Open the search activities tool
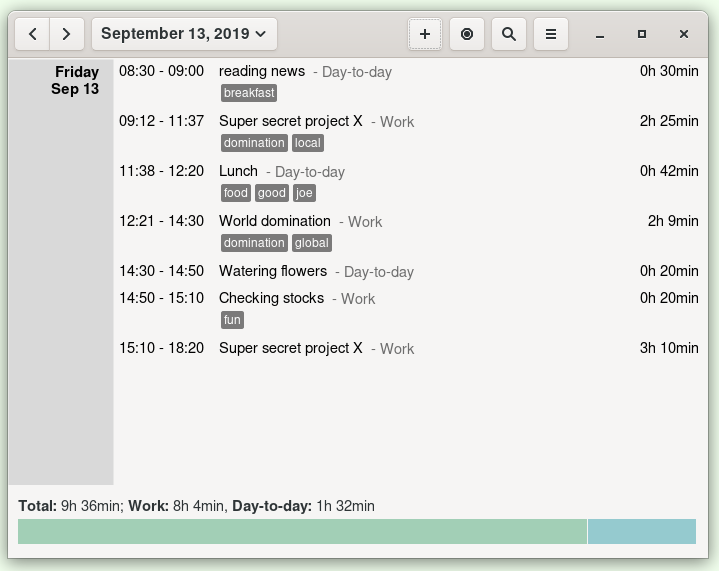 509,34
